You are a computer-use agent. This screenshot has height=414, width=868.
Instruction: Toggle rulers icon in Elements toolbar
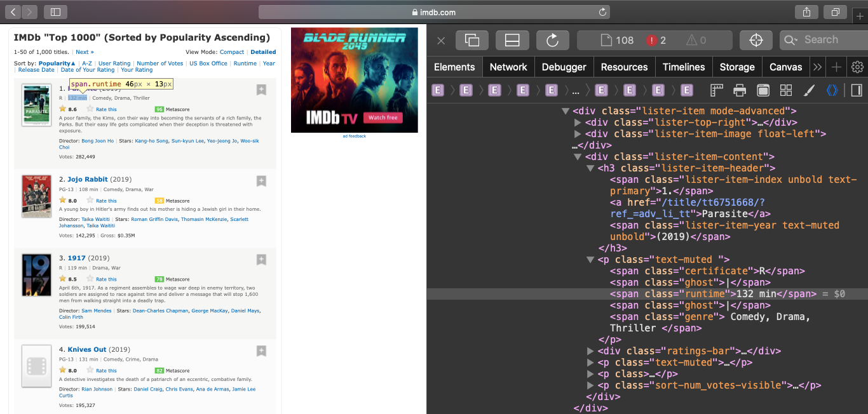717,90
